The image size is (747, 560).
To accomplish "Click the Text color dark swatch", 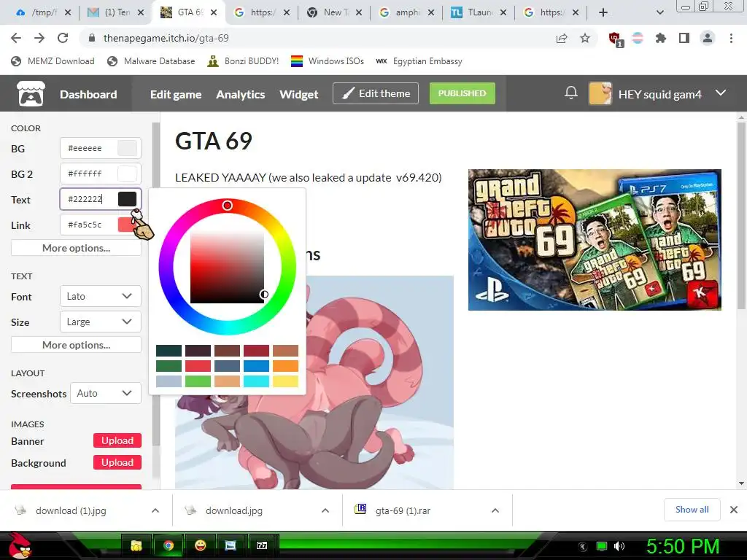I will click(x=127, y=199).
